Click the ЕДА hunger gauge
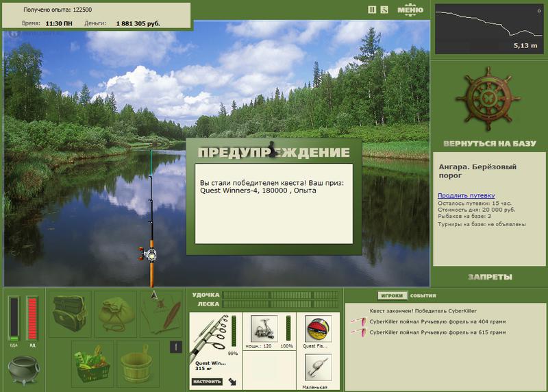The image size is (548, 392). tap(14, 319)
